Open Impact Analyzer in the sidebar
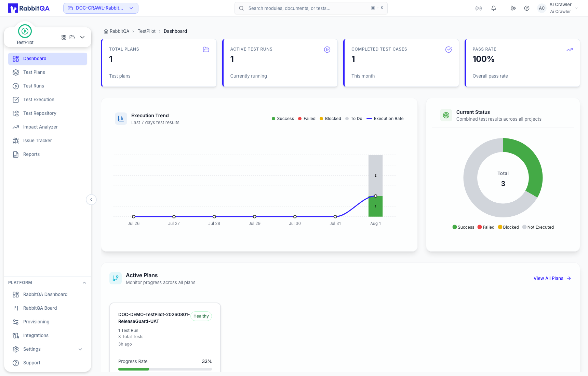588x376 pixels. (x=48, y=127)
